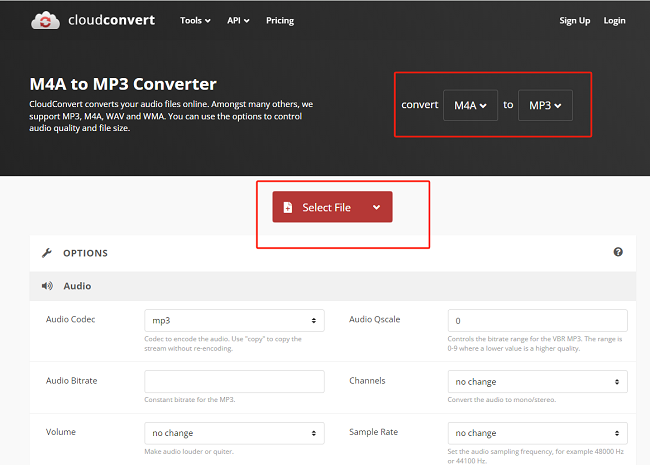The image size is (650, 465).
Task: Click the wrench icon beside OPTIONS
Action: coord(47,253)
